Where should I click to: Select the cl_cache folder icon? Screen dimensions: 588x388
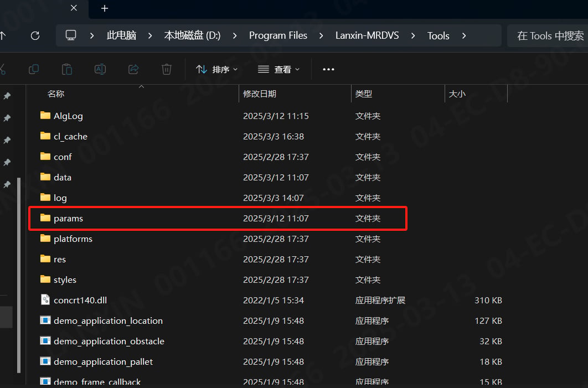click(x=45, y=136)
